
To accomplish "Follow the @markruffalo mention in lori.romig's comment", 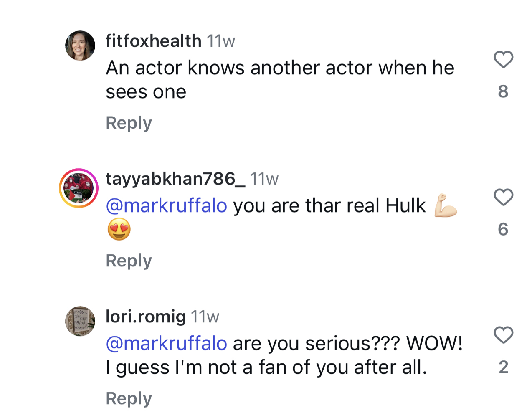I will tap(166, 343).
